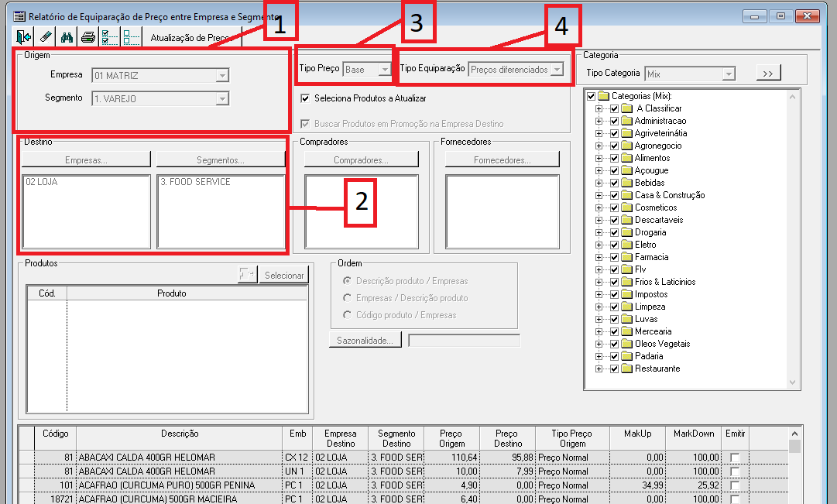Select Empresas / Descrição produto radio option
Viewport: 837px width, 504px height.
[x=347, y=298]
